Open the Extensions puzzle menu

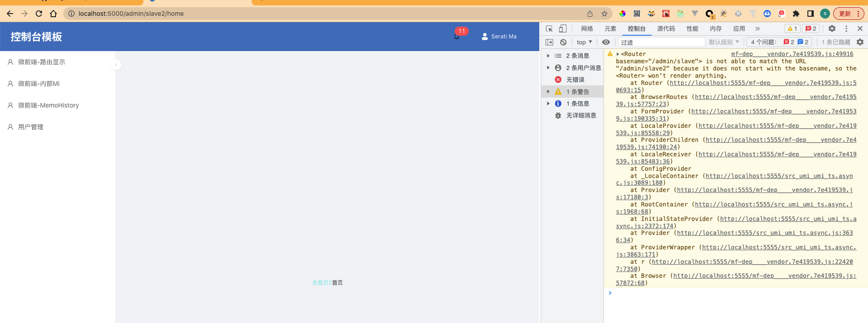(x=796, y=14)
